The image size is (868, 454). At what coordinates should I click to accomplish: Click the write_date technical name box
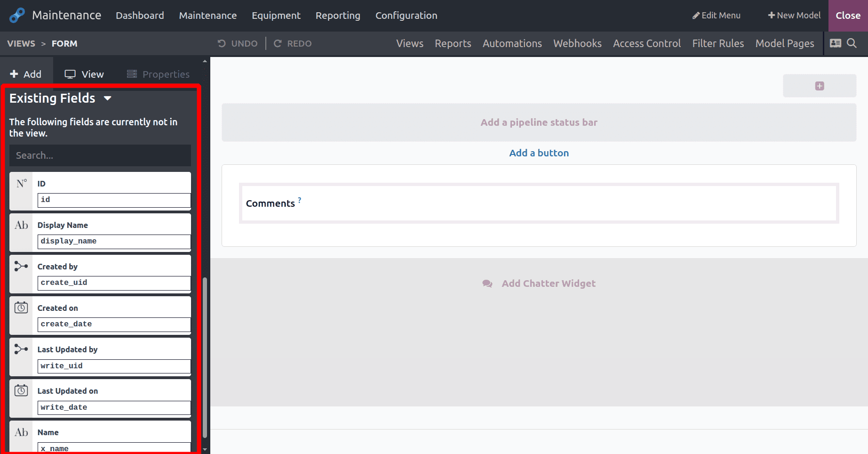coord(114,407)
